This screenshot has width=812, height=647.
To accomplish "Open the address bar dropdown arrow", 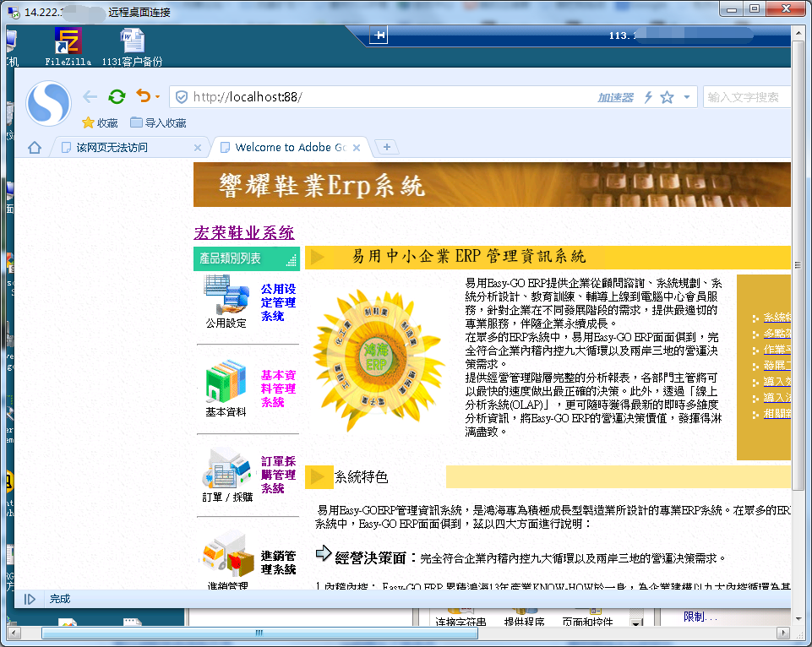I will [687, 97].
